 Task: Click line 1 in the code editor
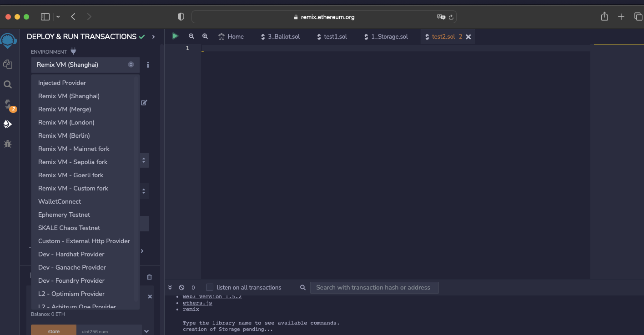(x=396, y=48)
